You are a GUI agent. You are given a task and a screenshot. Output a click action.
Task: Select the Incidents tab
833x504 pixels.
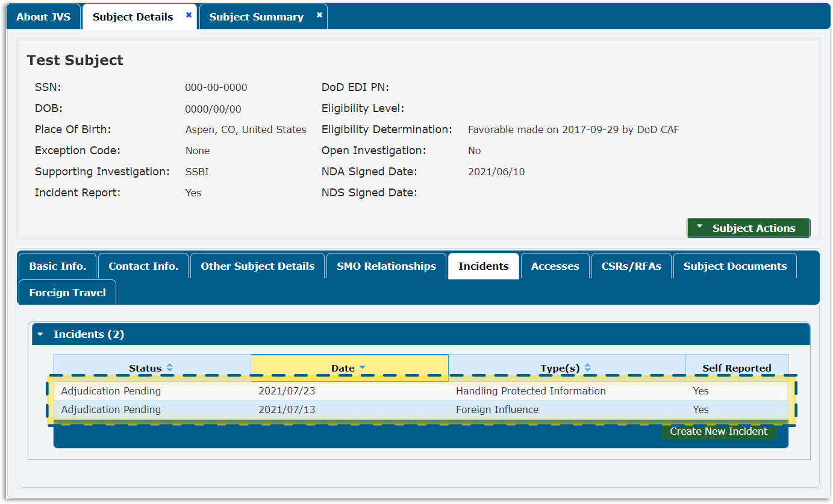click(484, 266)
